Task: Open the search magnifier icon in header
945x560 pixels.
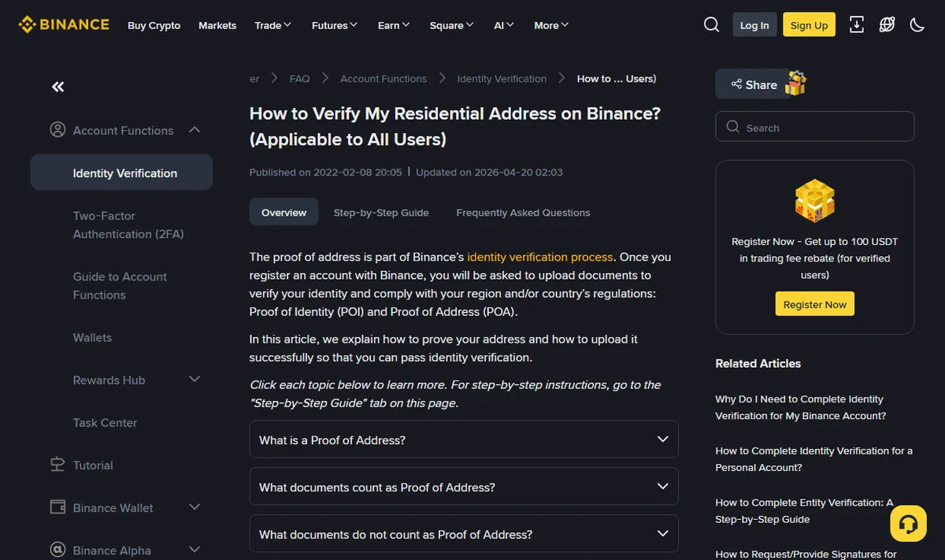Action: coord(711,24)
